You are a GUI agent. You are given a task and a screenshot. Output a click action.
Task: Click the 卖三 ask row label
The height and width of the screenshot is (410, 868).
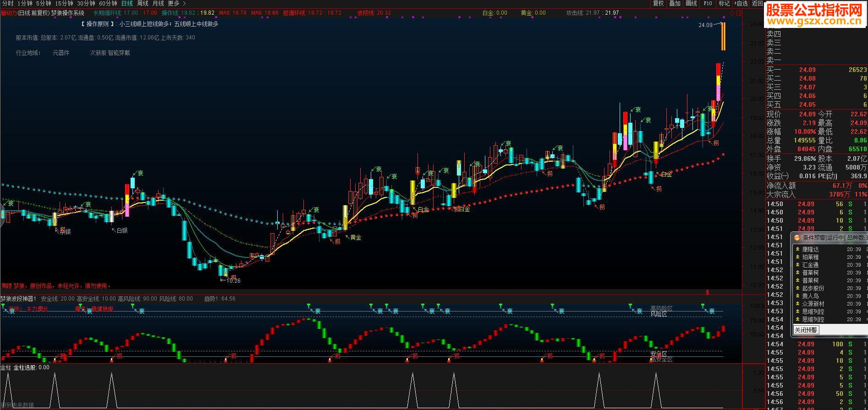[x=774, y=43]
